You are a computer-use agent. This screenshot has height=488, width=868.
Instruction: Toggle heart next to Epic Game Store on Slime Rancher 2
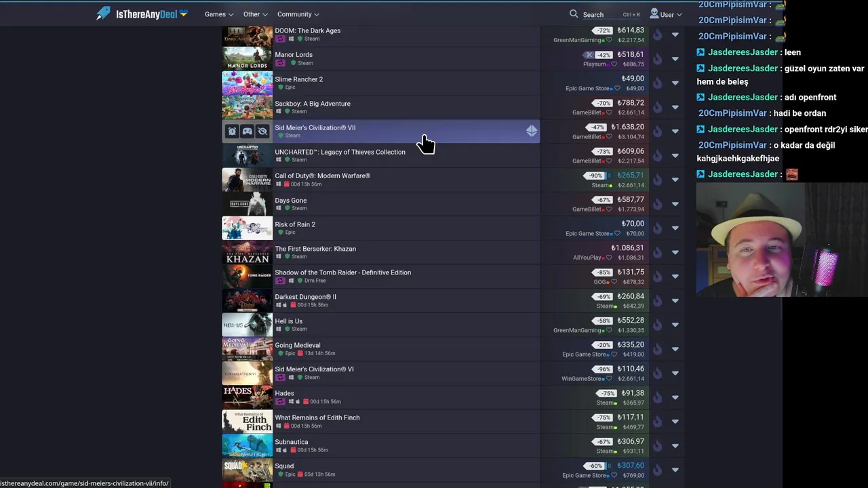[x=616, y=88]
